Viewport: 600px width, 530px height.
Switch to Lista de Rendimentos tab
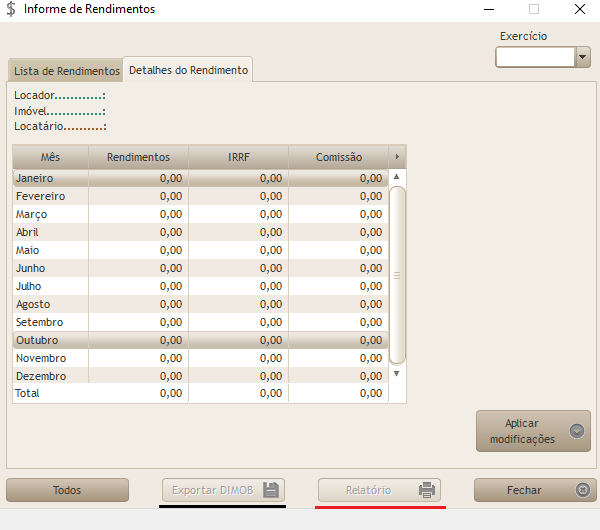tap(66, 72)
